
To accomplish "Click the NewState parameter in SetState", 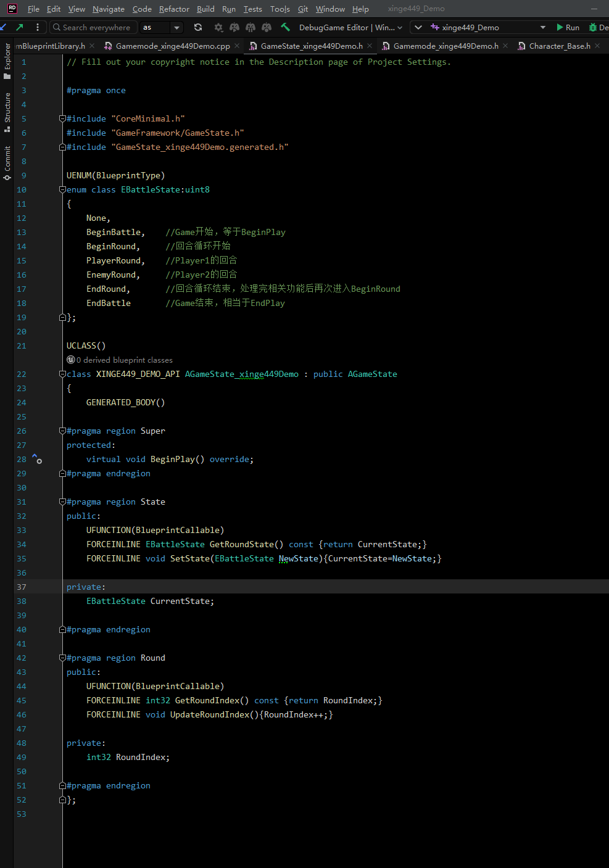I will pos(298,558).
